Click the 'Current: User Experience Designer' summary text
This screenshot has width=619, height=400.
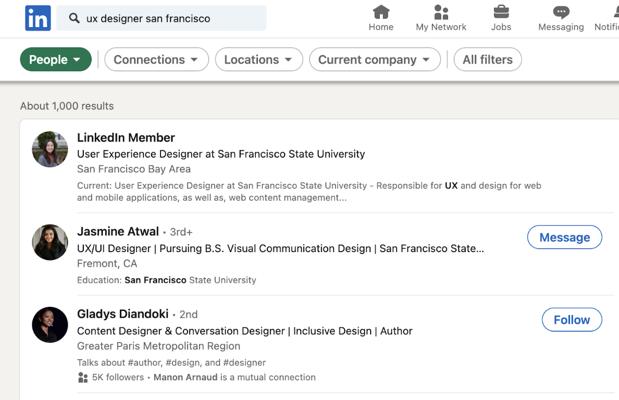[x=309, y=192]
